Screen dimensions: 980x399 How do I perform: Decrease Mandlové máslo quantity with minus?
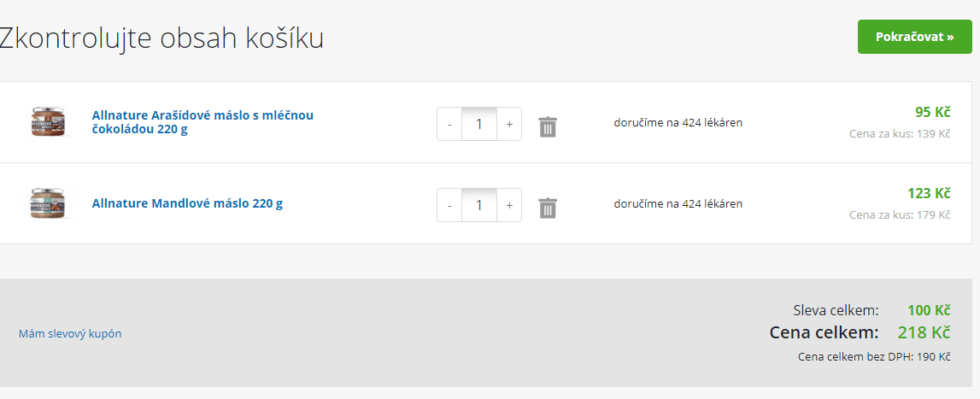449,205
